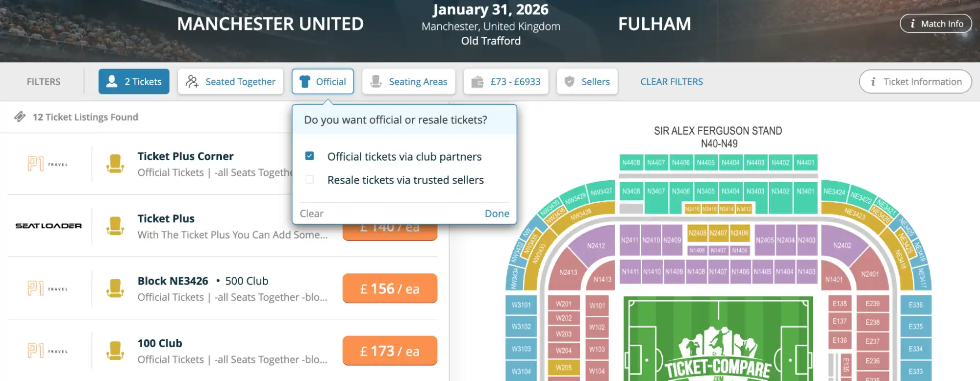Uncheck Official tickets via club partners
Viewport: 980px width, 381px height.
pos(309,155)
